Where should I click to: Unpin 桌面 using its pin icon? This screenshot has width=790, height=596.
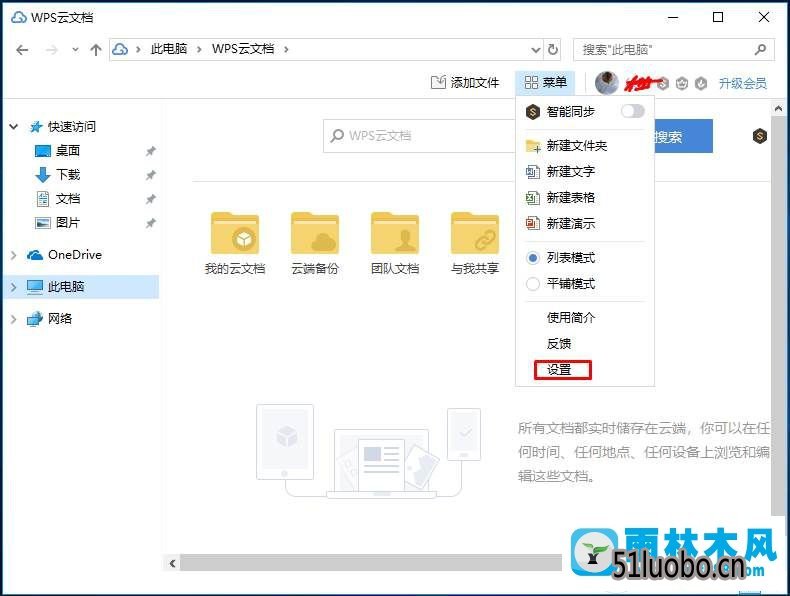[x=150, y=151]
